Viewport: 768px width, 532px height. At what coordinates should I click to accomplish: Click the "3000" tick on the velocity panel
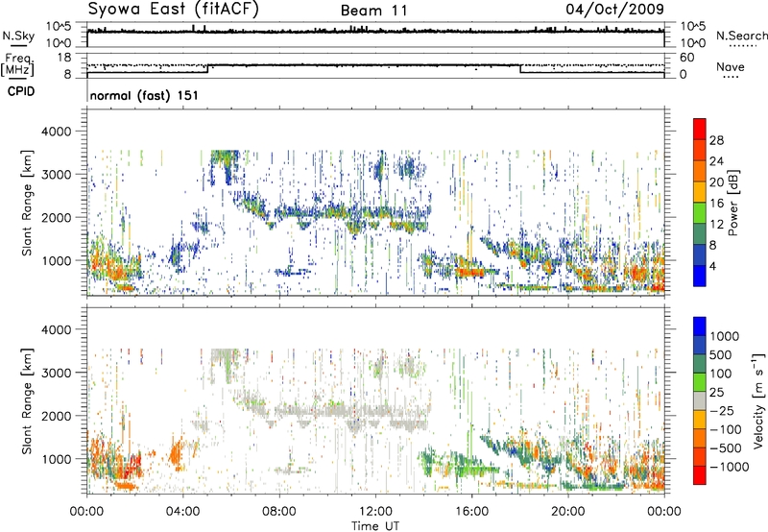(x=57, y=373)
